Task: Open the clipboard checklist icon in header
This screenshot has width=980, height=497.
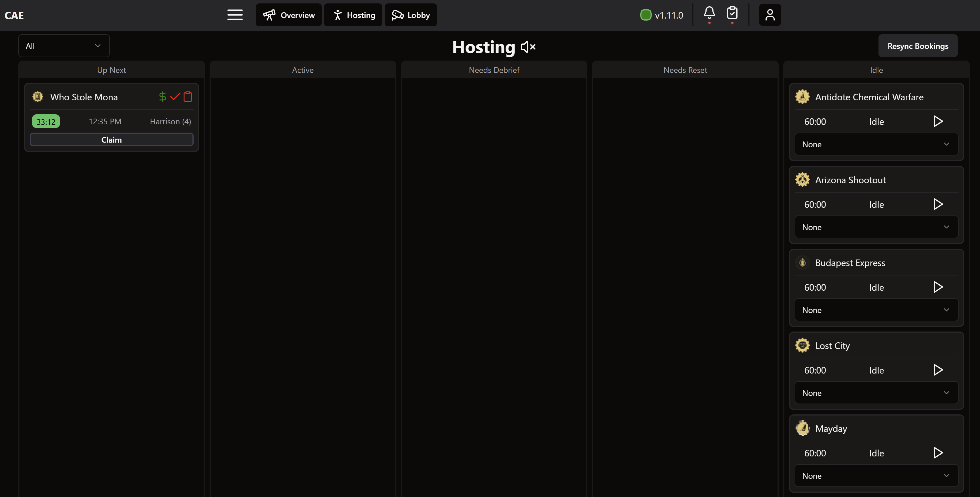Action: 732,13
